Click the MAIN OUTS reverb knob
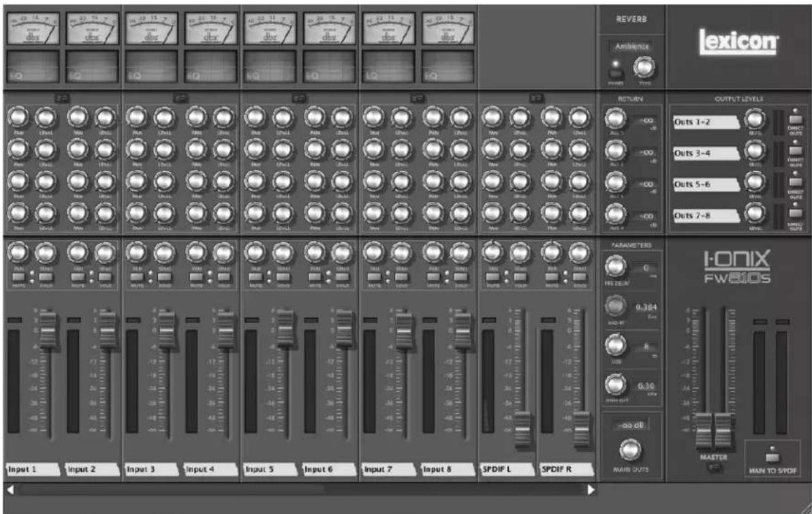This screenshot has height=514, width=812. [x=629, y=450]
